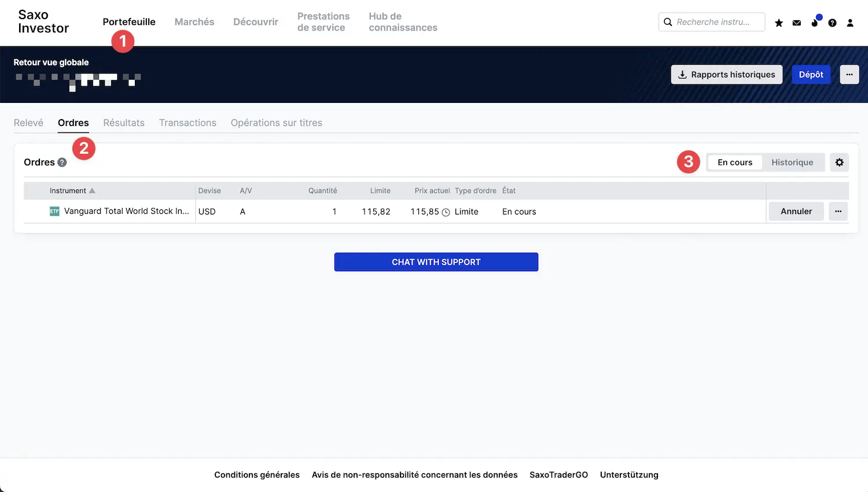
Task: Click the search magnifier icon
Action: pos(668,22)
